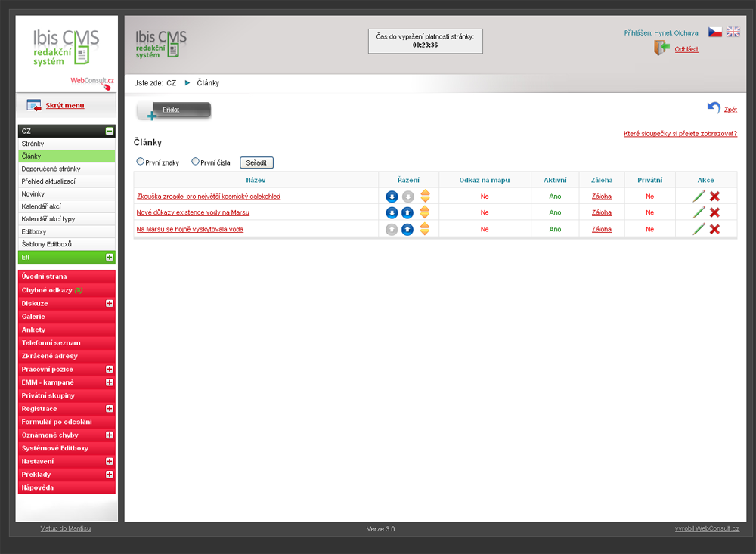Click the Ibis CMS sidebar logo
Image resolution: width=756 pixels, height=554 pixels.
tap(66, 48)
